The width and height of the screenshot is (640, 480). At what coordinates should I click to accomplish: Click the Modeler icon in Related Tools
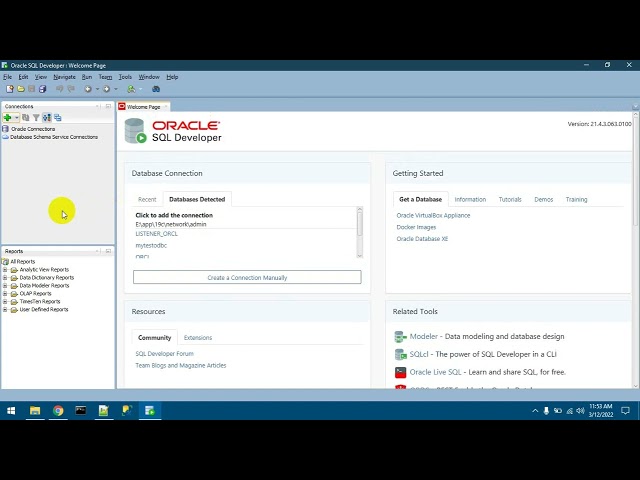(400, 337)
